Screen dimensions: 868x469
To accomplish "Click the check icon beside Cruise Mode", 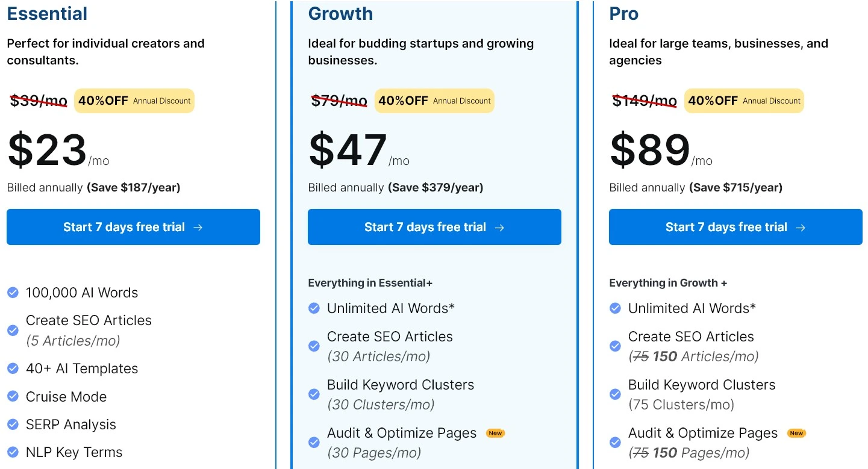I will coord(13,397).
